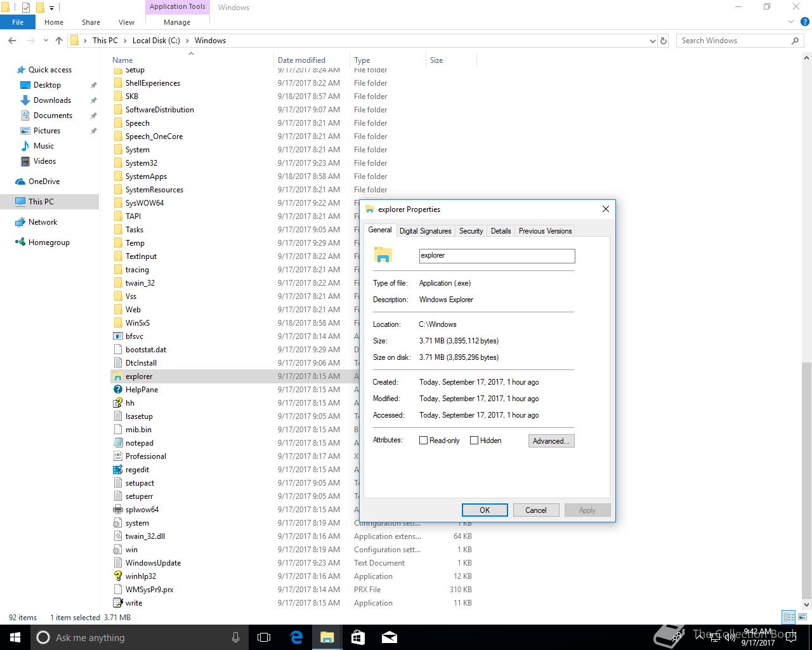Open the Store app from taskbar
This screenshot has height=650, width=812.
[358, 637]
